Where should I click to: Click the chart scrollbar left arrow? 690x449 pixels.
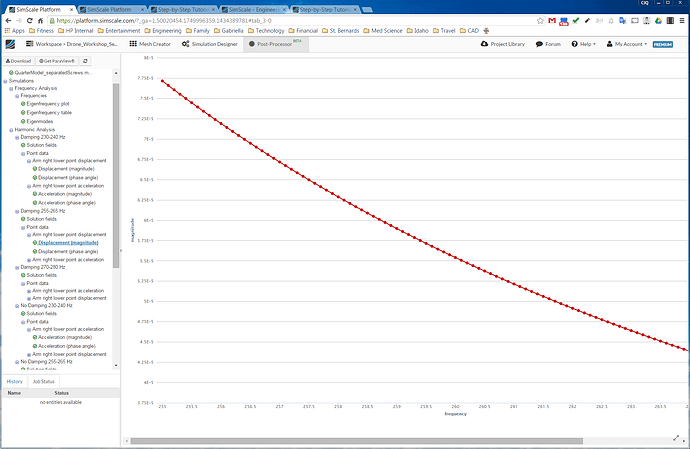pyautogui.click(x=127, y=441)
